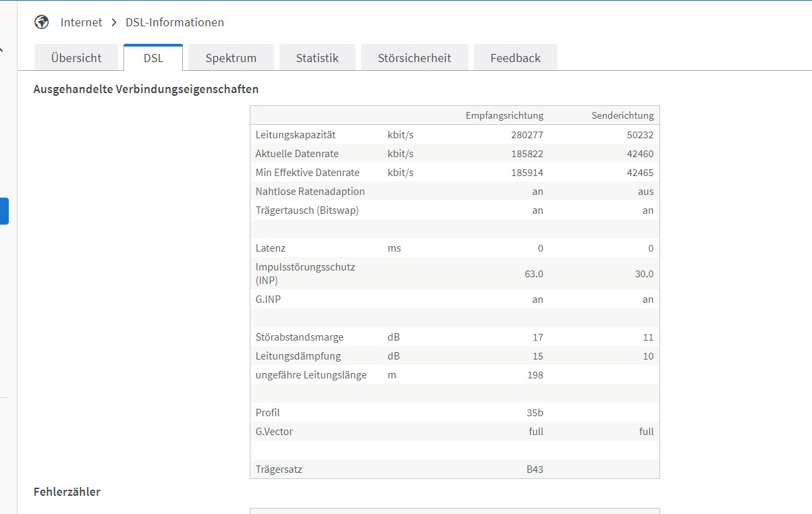Viewport: 812px width, 514px height.
Task: Click the Ausgehandelte Verbindungseigenschaften heading
Action: (x=146, y=89)
